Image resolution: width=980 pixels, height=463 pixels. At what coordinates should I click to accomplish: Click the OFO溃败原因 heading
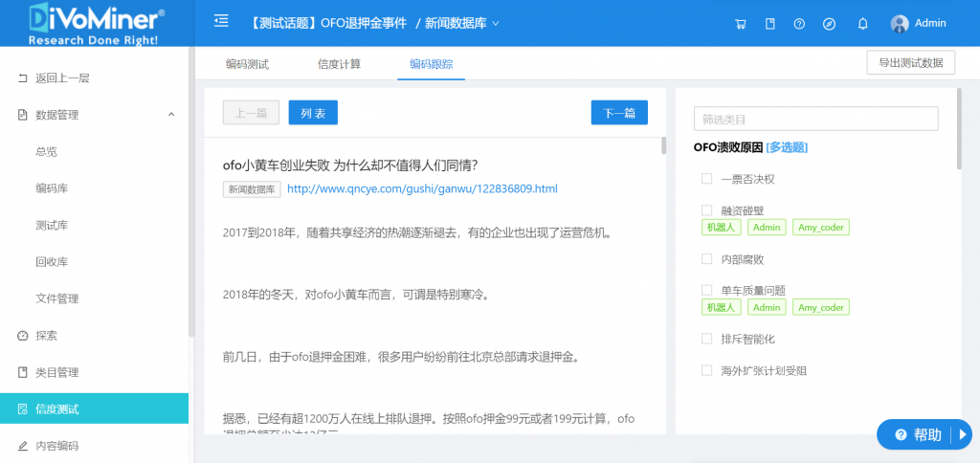tap(728, 147)
